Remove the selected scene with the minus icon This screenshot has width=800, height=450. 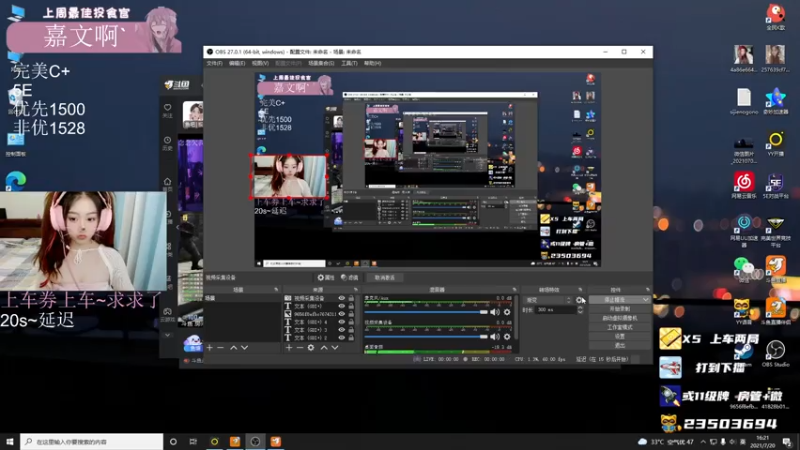point(220,347)
